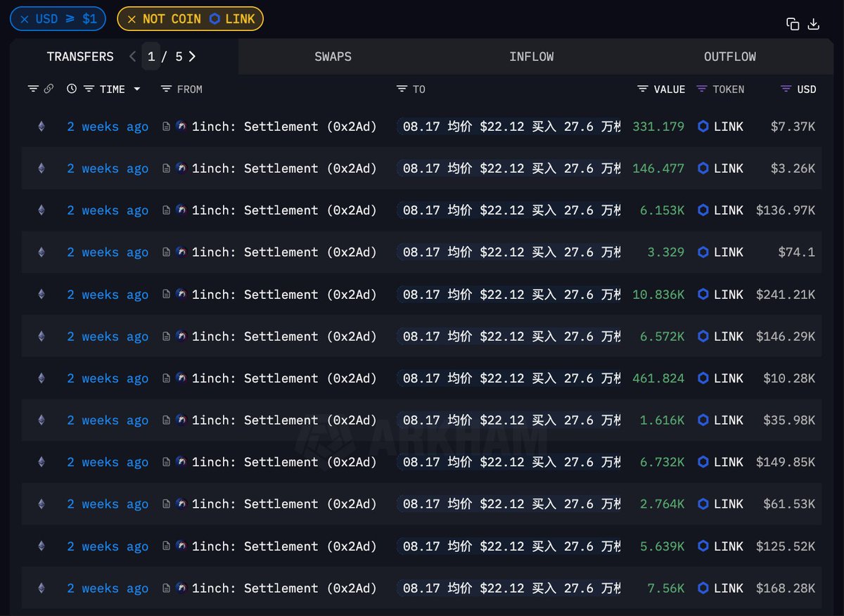Click the USD amount $149.85K
This screenshot has height=616, width=844.
click(786, 462)
